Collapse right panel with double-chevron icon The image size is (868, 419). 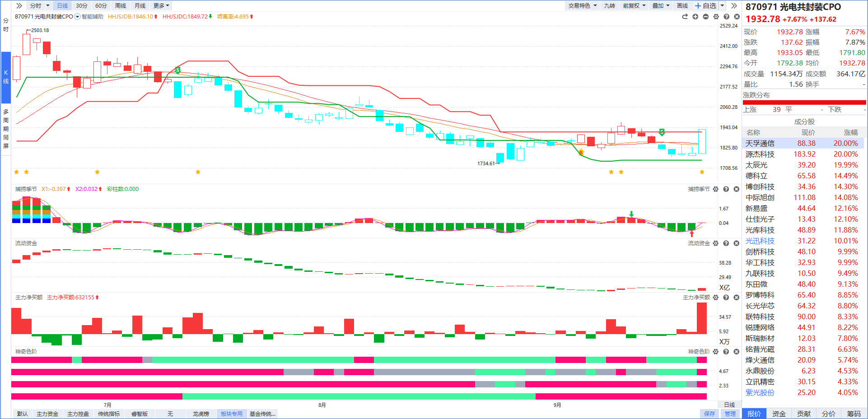[x=734, y=5]
